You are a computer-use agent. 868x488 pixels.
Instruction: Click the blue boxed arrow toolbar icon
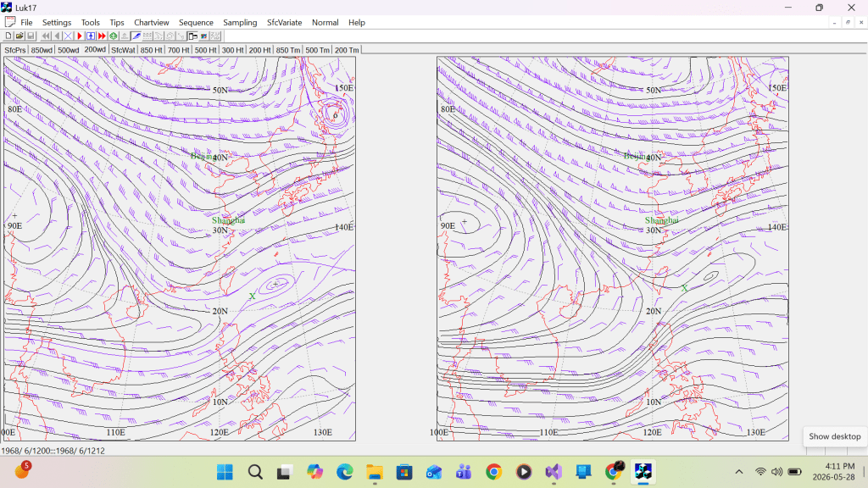[91, 36]
